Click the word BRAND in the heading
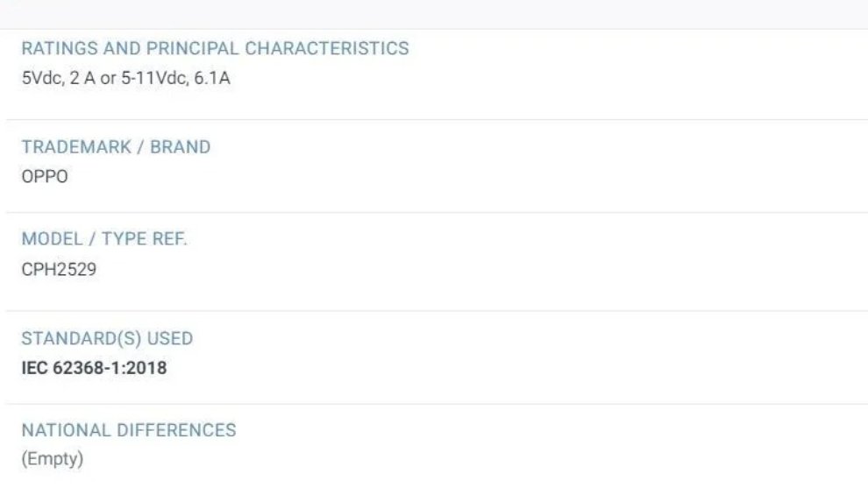Viewport: 868px width, 488px height. (181, 147)
